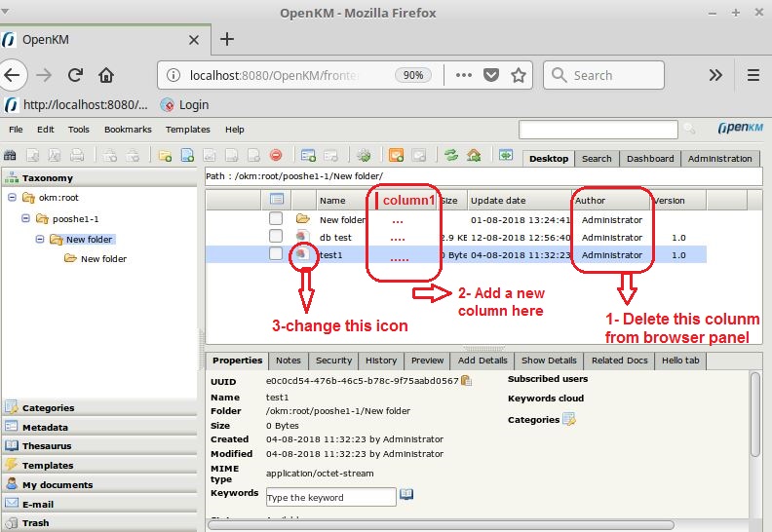
Task: Collapse the okm:root tree node
Action: point(12,197)
